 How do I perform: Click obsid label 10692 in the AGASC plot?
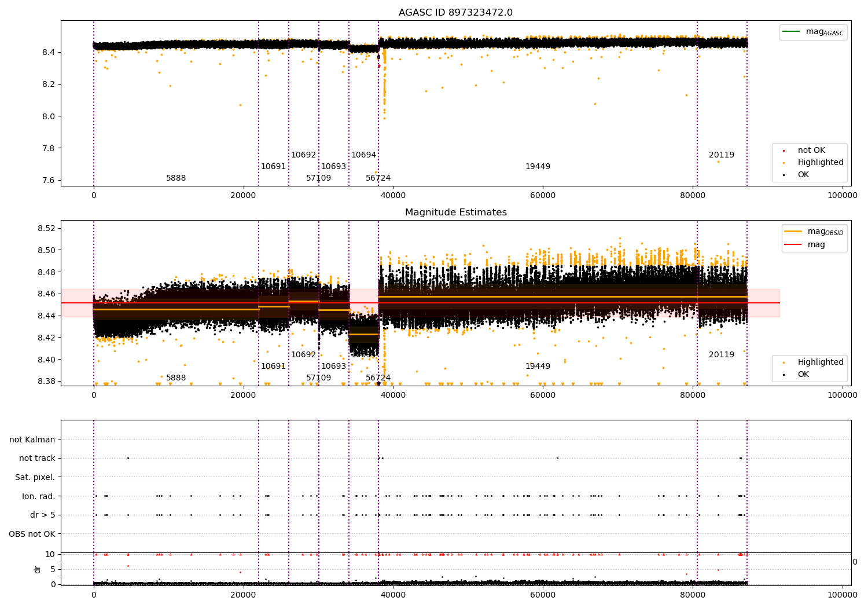pyautogui.click(x=303, y=155)
